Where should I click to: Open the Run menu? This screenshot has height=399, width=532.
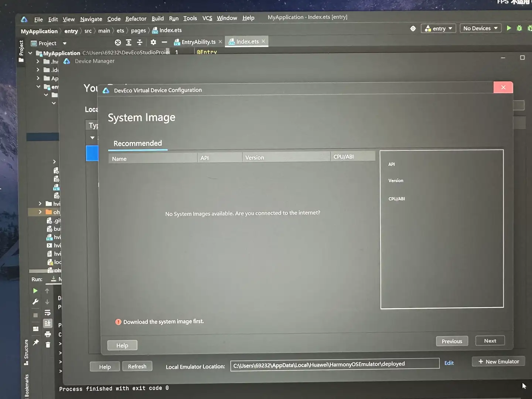pyautogui.click(x=174, y=18)
